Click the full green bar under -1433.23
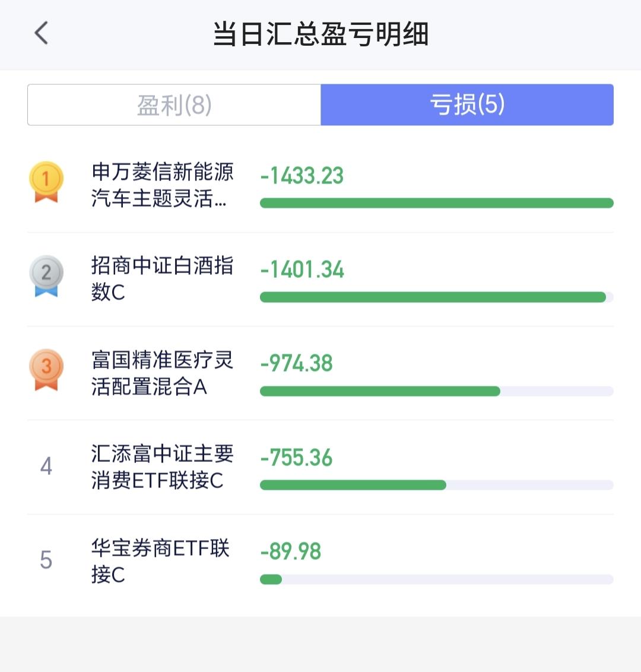Viewport: 641px width, 672px height. click(x=437, y=202)
